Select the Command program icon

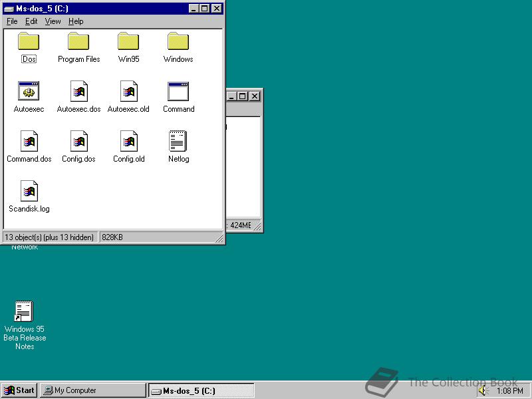tap(178, 91)
